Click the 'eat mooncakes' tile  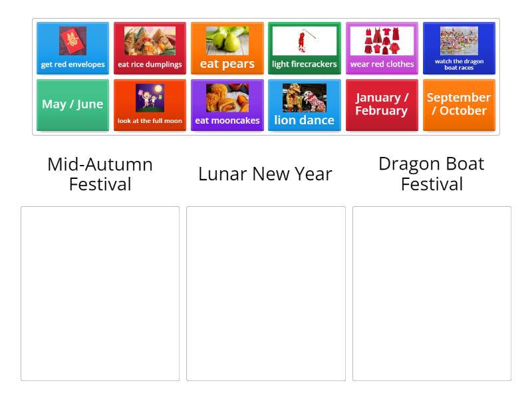coord(227,105)
